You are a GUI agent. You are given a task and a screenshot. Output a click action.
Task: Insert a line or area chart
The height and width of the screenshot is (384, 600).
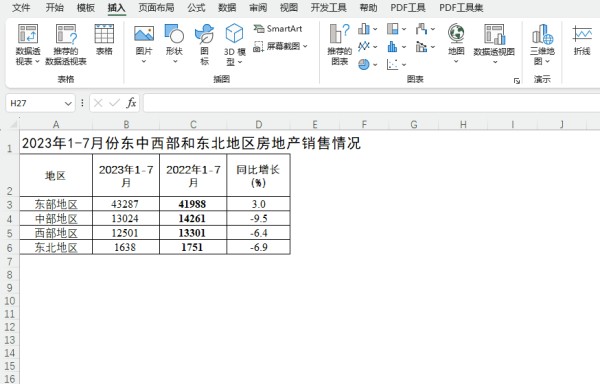364,47
